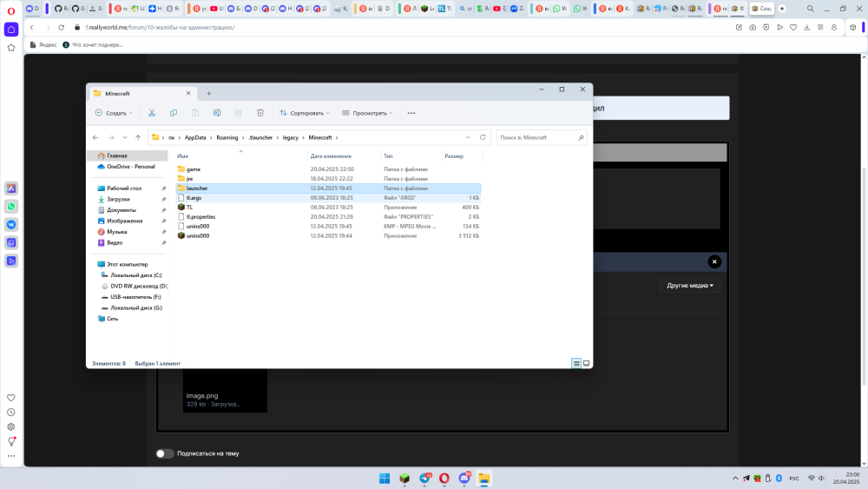Select the 'TL' application file

(328, 207)
